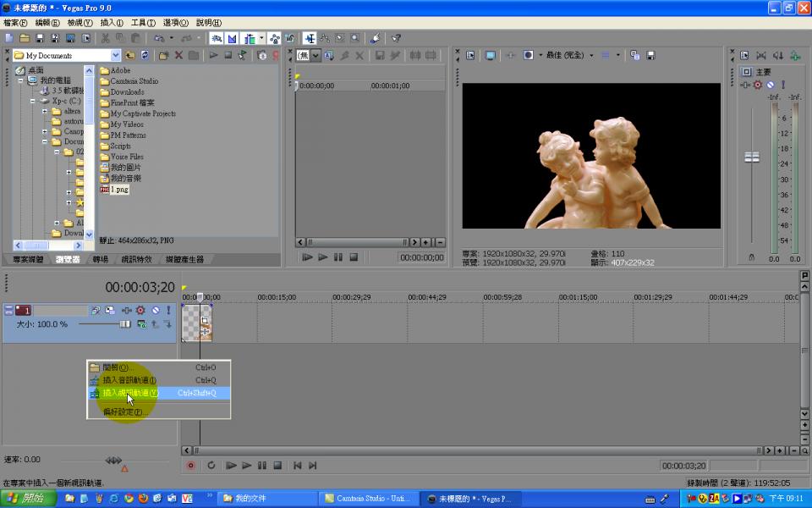
Task: Toggle mute on video track 1
Action: (x=155, y=311)
